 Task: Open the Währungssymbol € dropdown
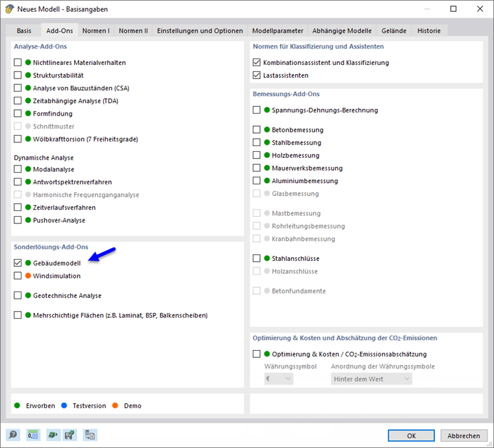[278, 379]
